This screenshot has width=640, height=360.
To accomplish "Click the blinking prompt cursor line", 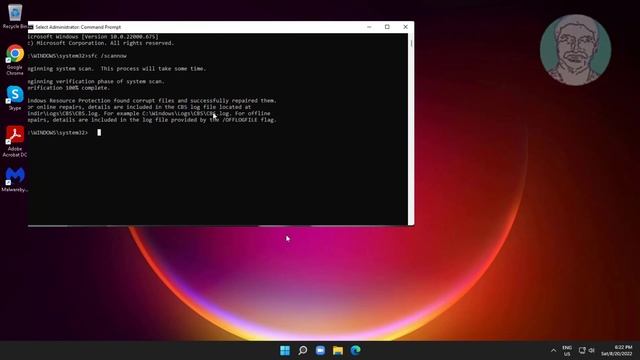I will (64, 133).
